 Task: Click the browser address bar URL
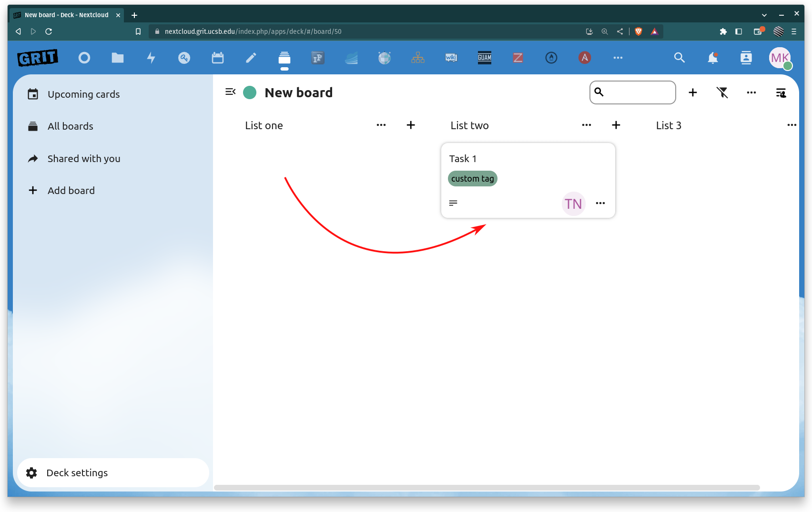click(x=253, y=31)
